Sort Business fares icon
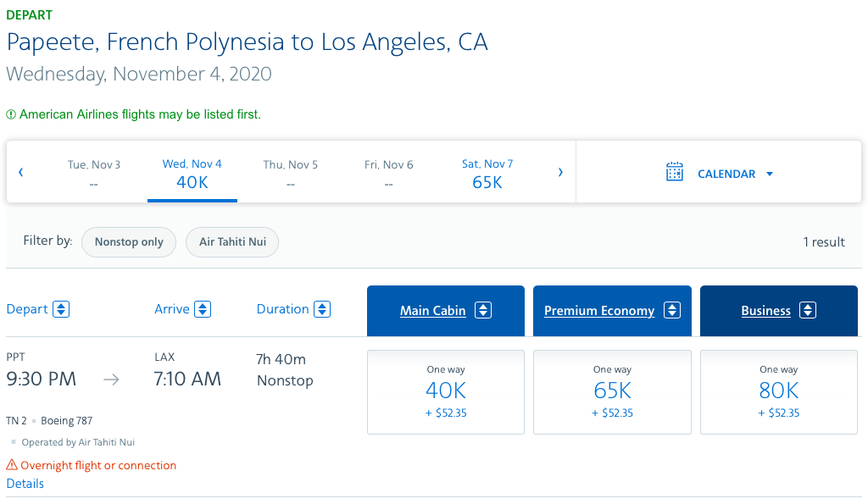 [x=808, y=310]
